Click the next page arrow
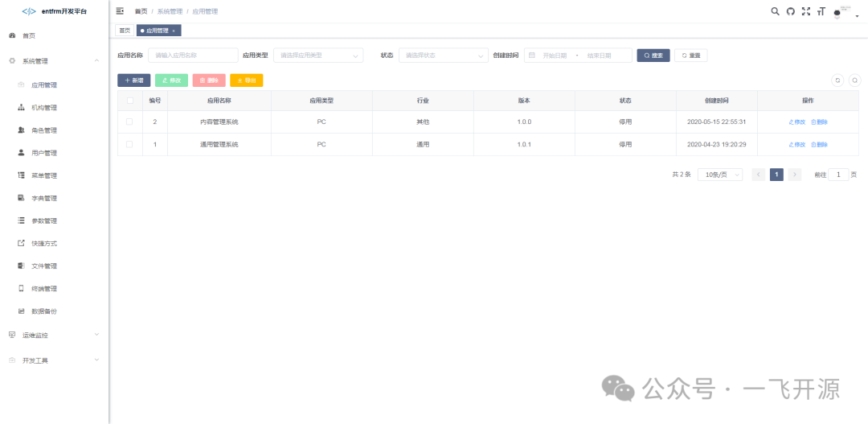This screenshot has height=424, width=868. click(794, 175)
